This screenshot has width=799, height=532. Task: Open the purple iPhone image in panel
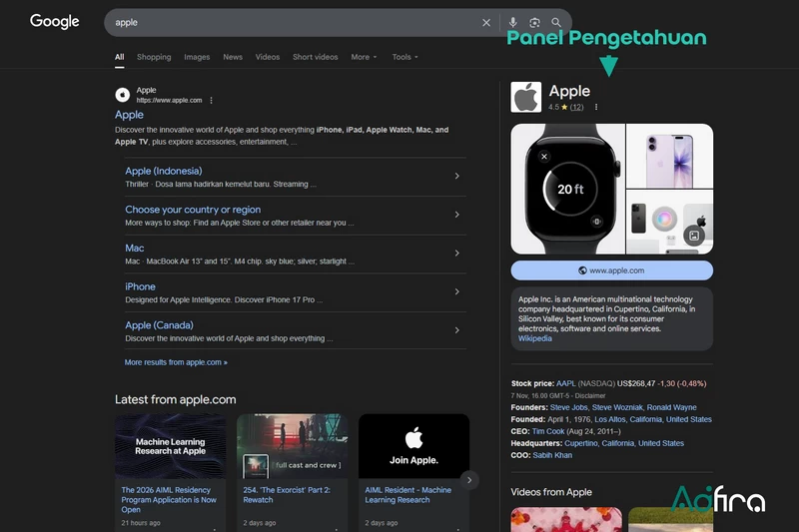tap(669, 156)
